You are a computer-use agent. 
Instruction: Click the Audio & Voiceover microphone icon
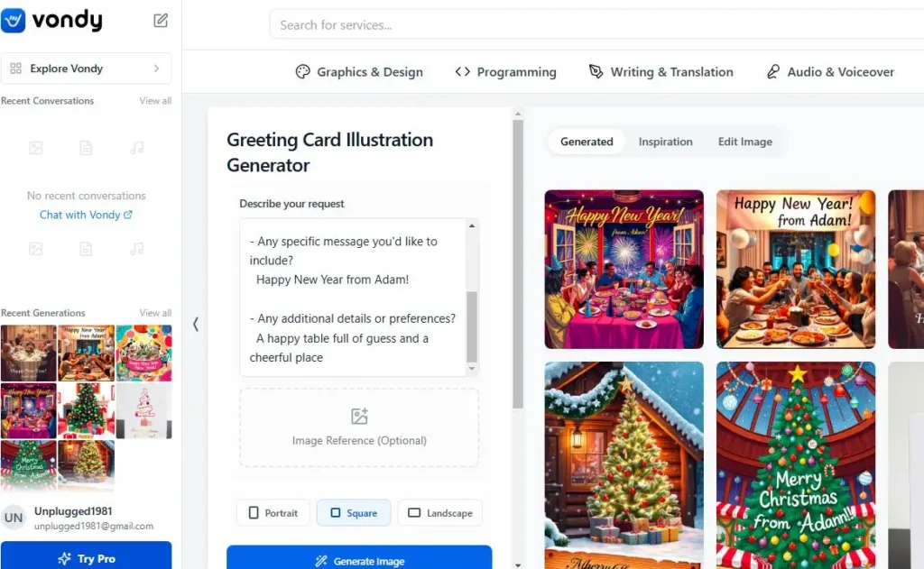point(772,72)
